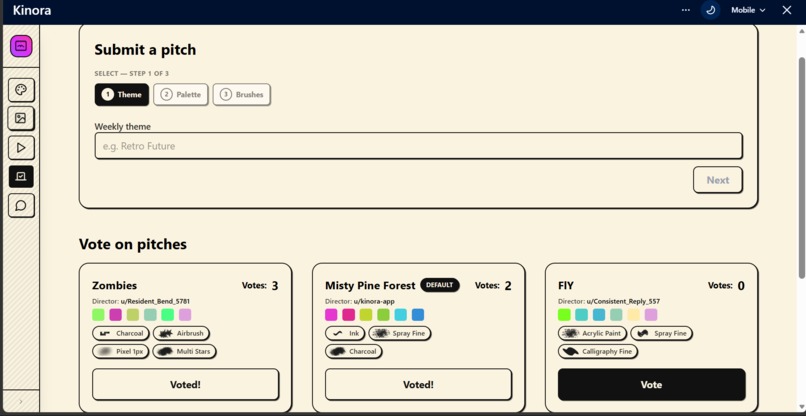The width and height of the screenshot is (806, 416).
Task: Select bright green first swatch on FIY
Action: pos(564,315)
